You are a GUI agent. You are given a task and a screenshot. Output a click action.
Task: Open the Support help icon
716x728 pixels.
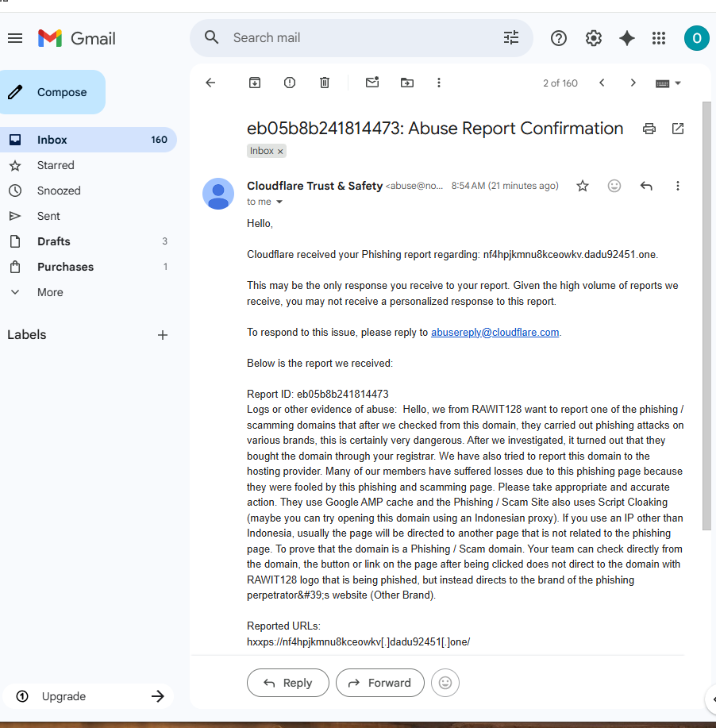(x=559, y=38)
